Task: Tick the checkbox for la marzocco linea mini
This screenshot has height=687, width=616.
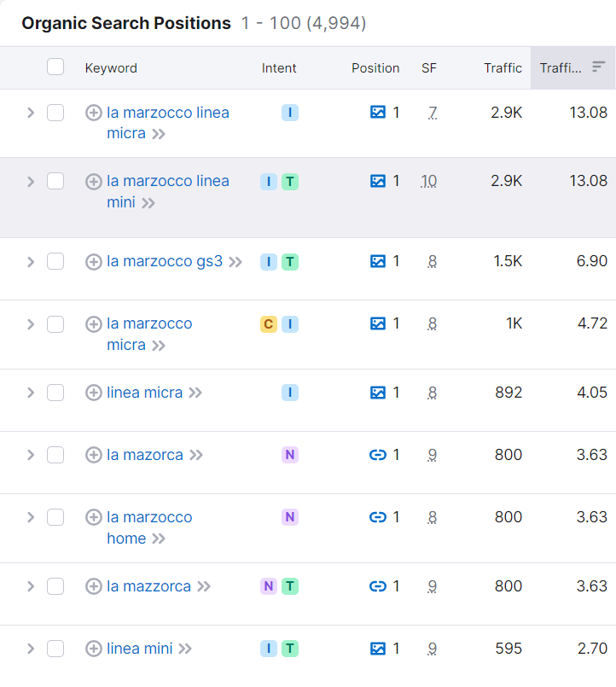Action: pos(55,181)
